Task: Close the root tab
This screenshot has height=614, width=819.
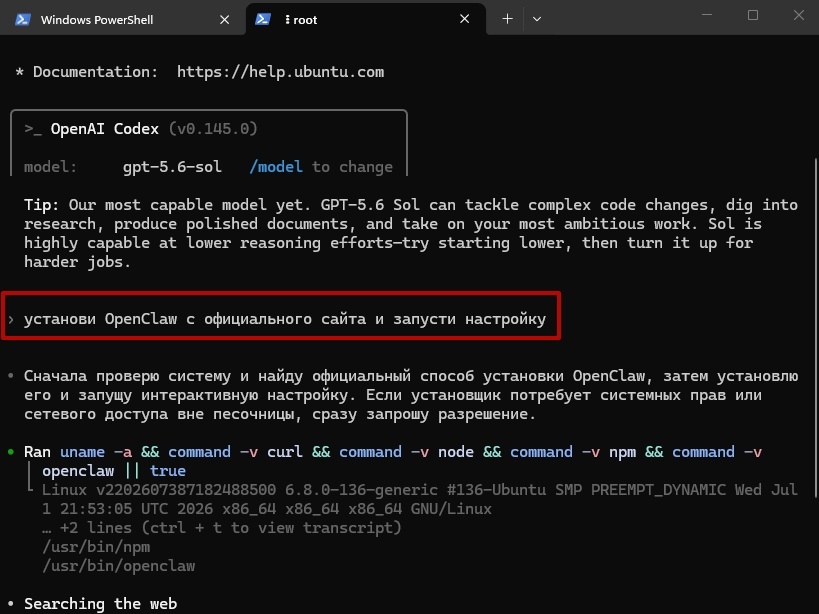Action: pyautogui.click(x=464, y=19)
